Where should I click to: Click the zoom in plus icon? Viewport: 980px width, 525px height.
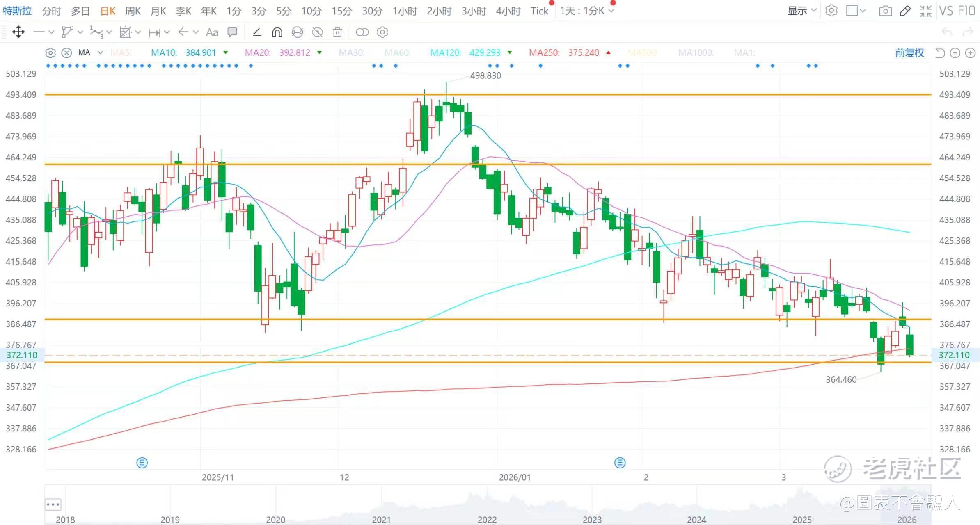point(970,53)
